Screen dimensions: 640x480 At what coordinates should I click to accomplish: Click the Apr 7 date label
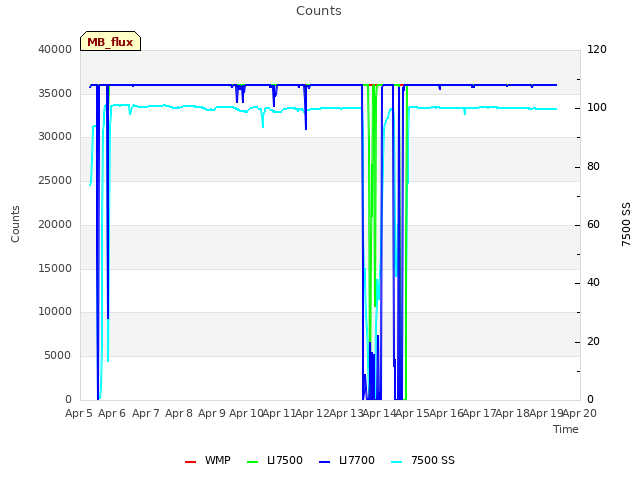coord(146,413)
